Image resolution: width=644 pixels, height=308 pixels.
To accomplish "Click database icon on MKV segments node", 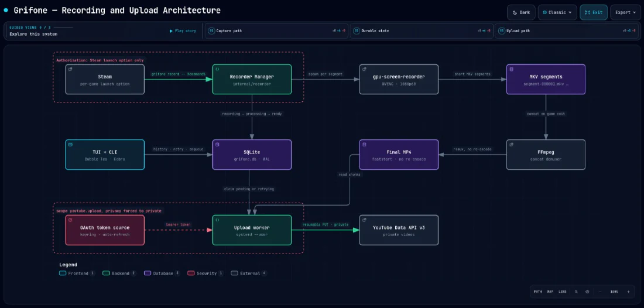I will pyautogui.click(x=511, y=70).
